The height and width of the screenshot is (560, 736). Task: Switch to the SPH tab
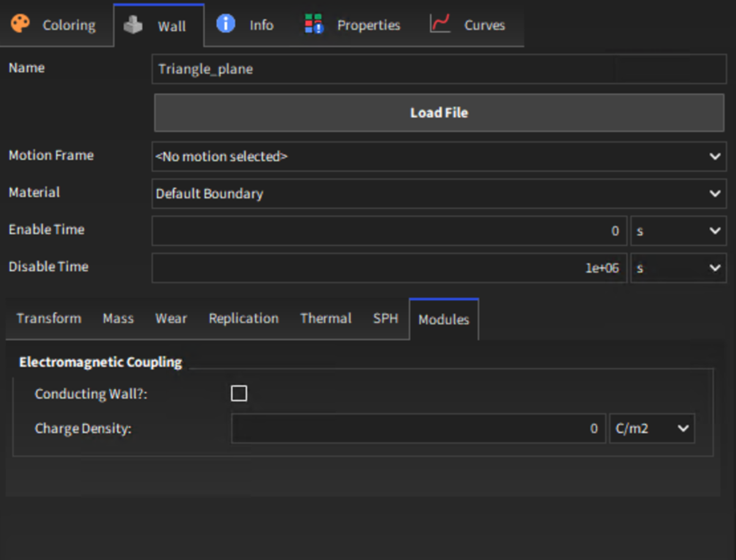point(385,318)
